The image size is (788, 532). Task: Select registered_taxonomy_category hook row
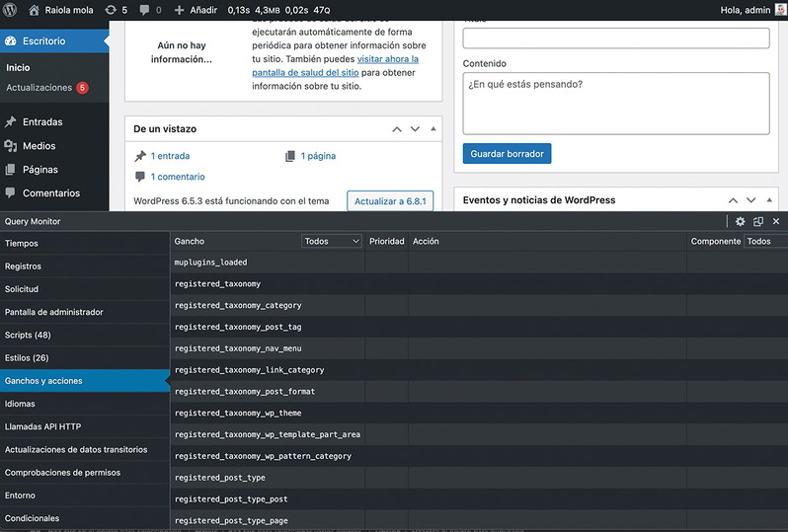coord(479,306)
